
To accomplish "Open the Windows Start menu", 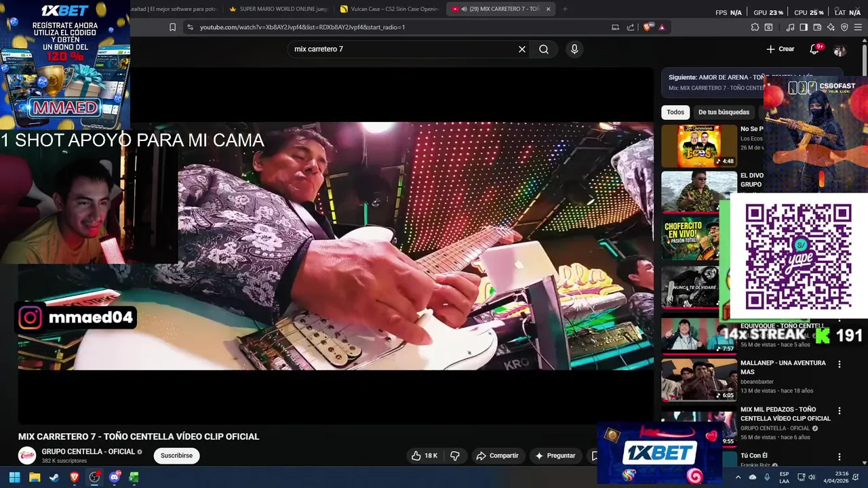I will point(14,477).
